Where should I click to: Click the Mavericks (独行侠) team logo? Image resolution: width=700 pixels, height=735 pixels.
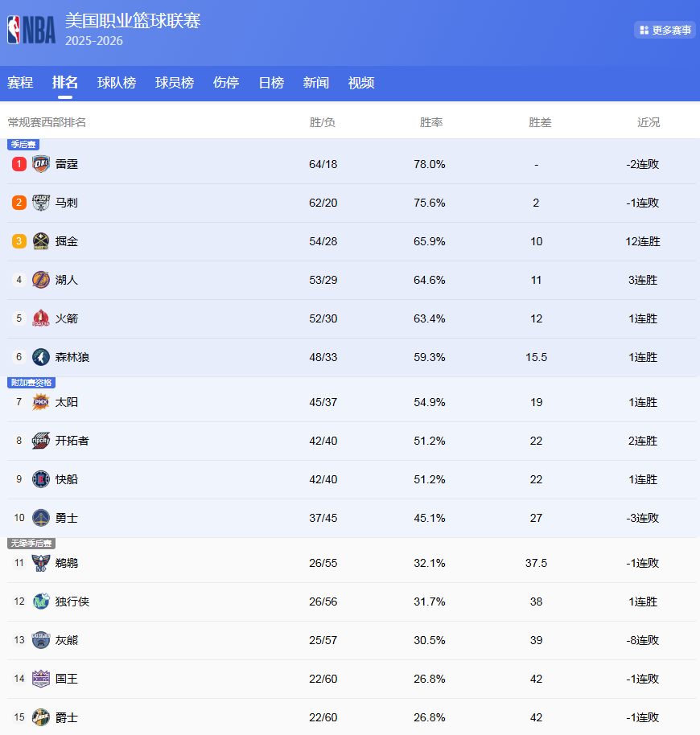[x=41, y=602]
